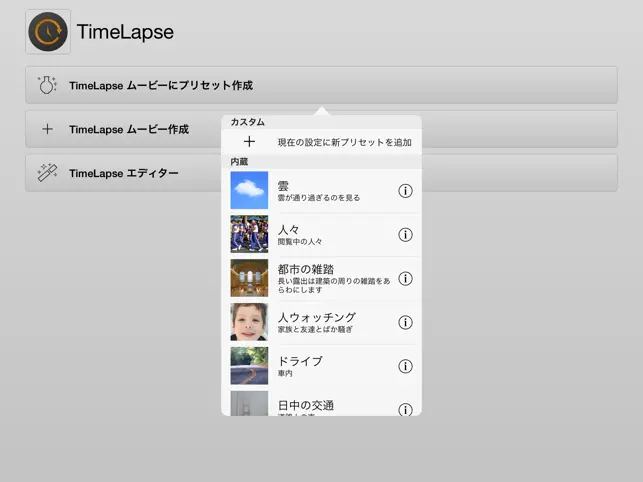Click the blue sky cloud thumbnail
Image resolution: width=643 pixels, height=482 pixels.
pyautogui.click(x=249, y=190)
